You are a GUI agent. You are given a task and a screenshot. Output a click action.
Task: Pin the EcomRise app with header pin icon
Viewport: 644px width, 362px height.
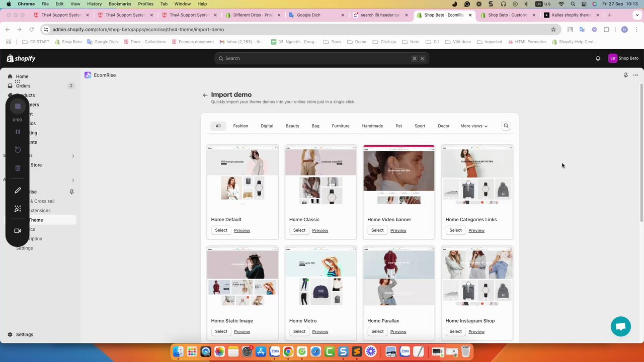coord(625,75)
